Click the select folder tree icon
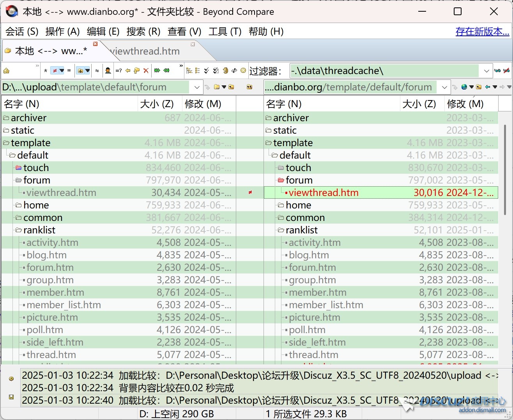The image size is (513, 420). pyautogui.click(x=189, y=71)
